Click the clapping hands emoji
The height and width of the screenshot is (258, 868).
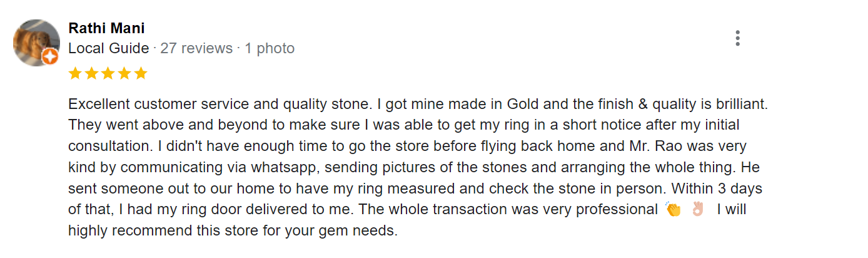point(673,209)
